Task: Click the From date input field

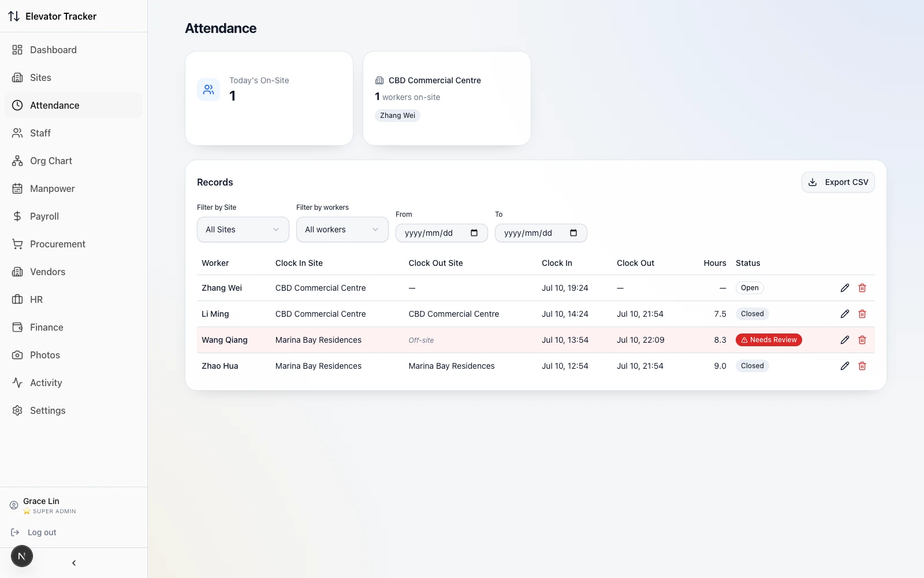Action: (x=441, y=233)
